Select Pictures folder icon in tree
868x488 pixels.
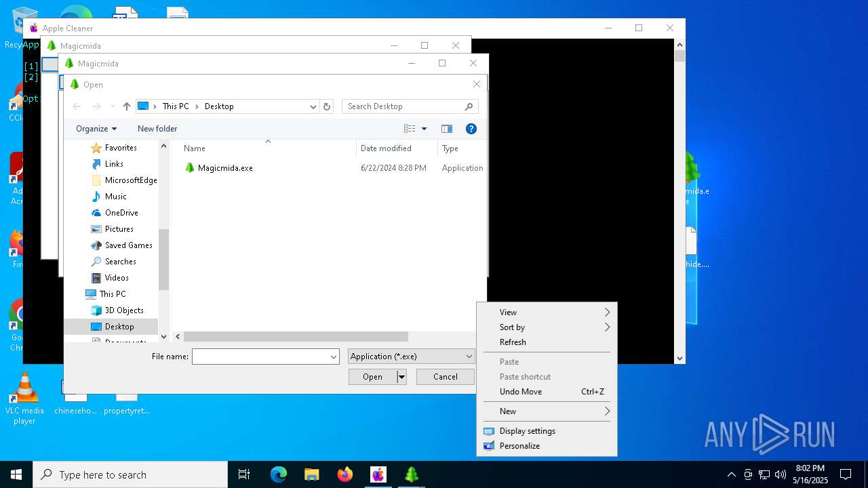[x=96, y=229]
